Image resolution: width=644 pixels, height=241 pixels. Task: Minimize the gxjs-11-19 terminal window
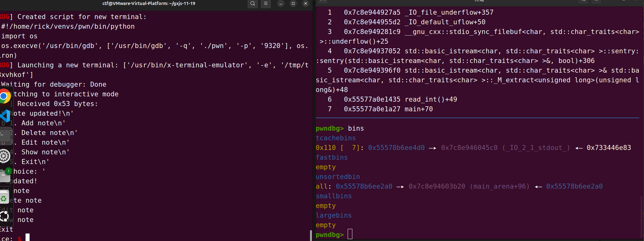(x=281, y=4)
